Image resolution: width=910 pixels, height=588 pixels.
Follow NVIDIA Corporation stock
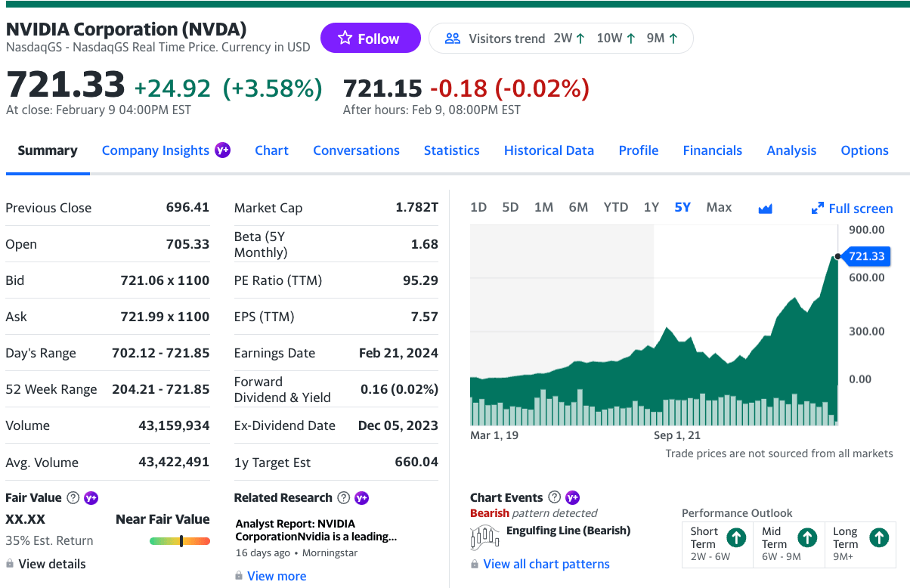370,38
